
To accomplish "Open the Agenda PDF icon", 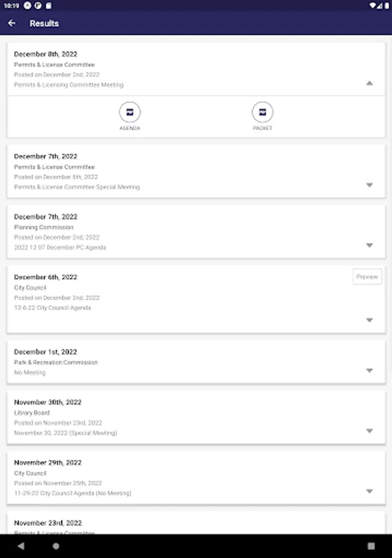I will (130, 112).
